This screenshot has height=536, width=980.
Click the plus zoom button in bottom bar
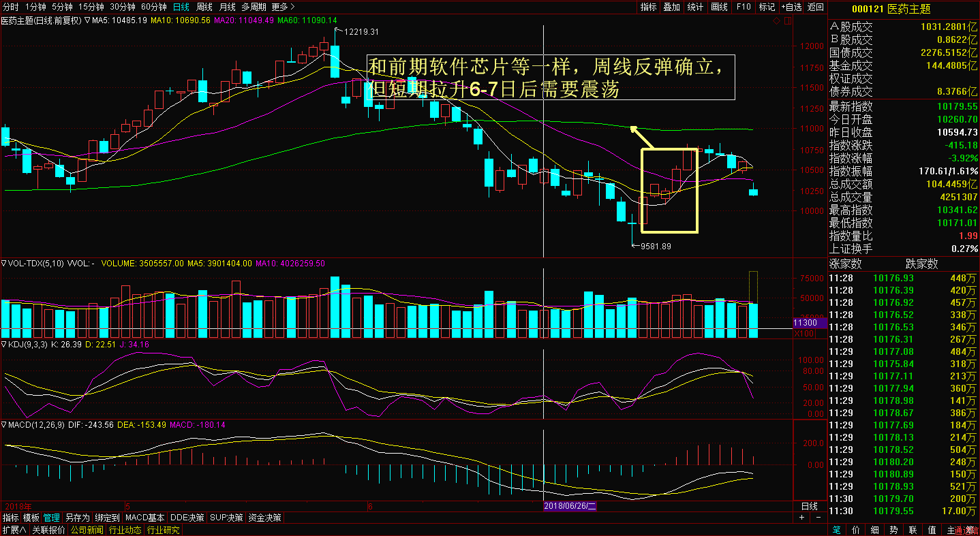802,518
